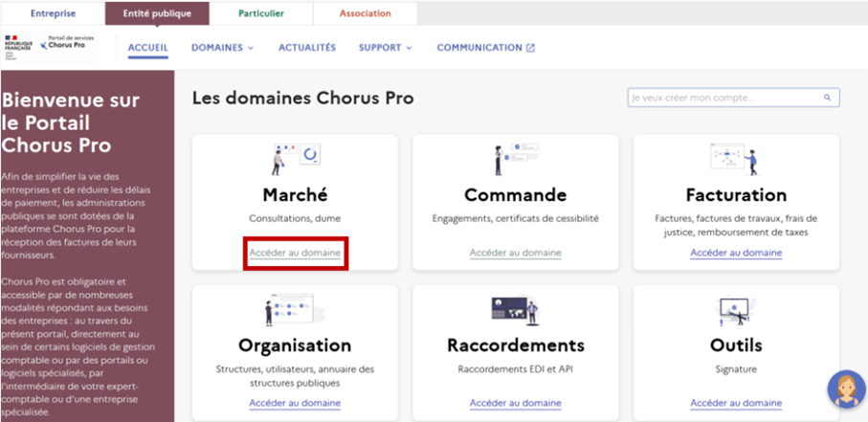Open the Communication external link
868x422 pixels.
(x=485, y=48)
